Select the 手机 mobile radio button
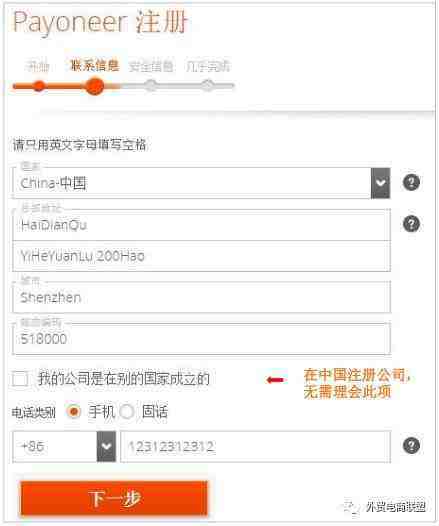Viewport: 439px width, 526px height. pyautogui.click(x=74, y=412)
